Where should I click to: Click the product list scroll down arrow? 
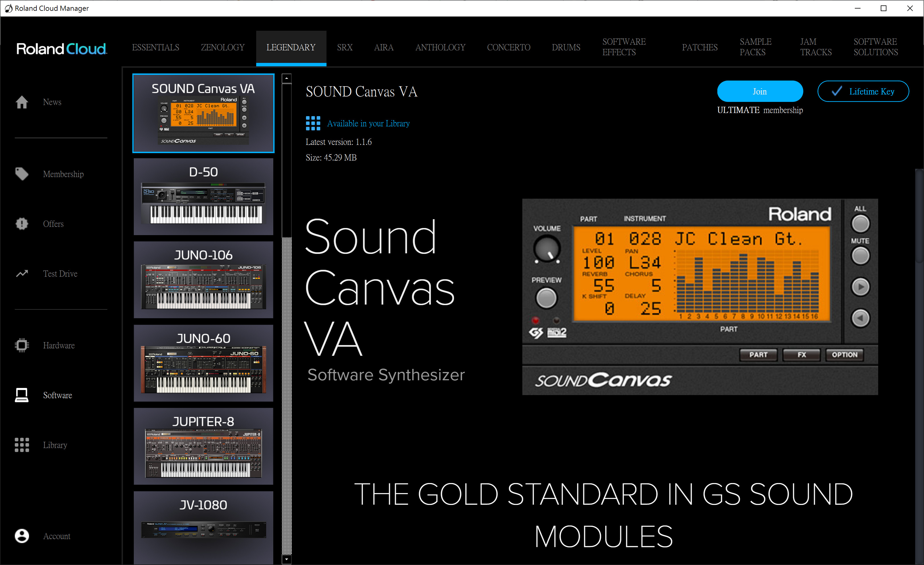[286, 560]
